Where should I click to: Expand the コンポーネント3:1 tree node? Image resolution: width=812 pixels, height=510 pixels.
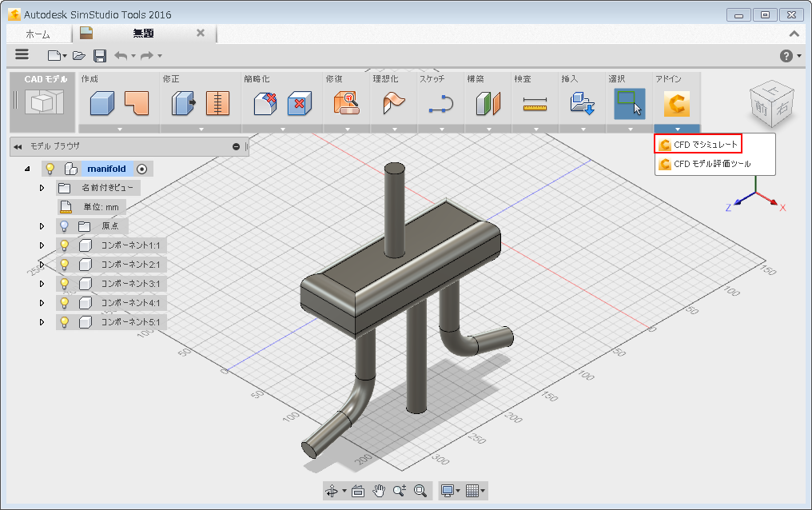point(42,284)
